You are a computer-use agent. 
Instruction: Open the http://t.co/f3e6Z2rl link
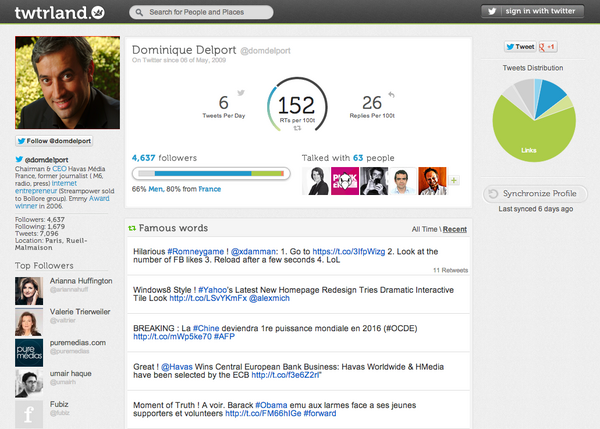tap(285, 375)
